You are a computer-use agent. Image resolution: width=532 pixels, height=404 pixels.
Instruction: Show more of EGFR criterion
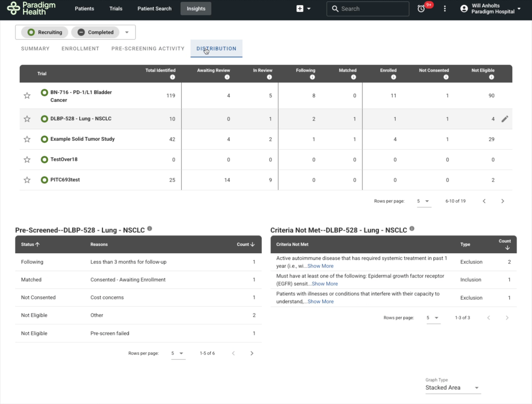[325, 284]
